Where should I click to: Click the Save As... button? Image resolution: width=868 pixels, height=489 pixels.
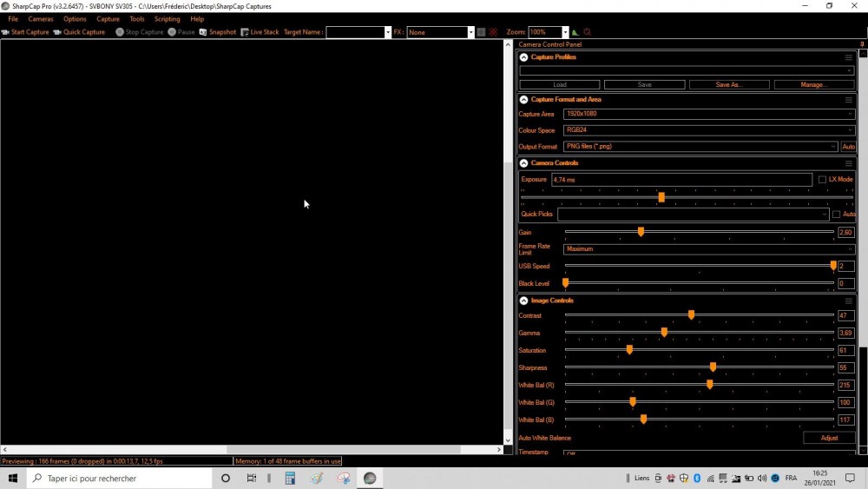[729, 85]
